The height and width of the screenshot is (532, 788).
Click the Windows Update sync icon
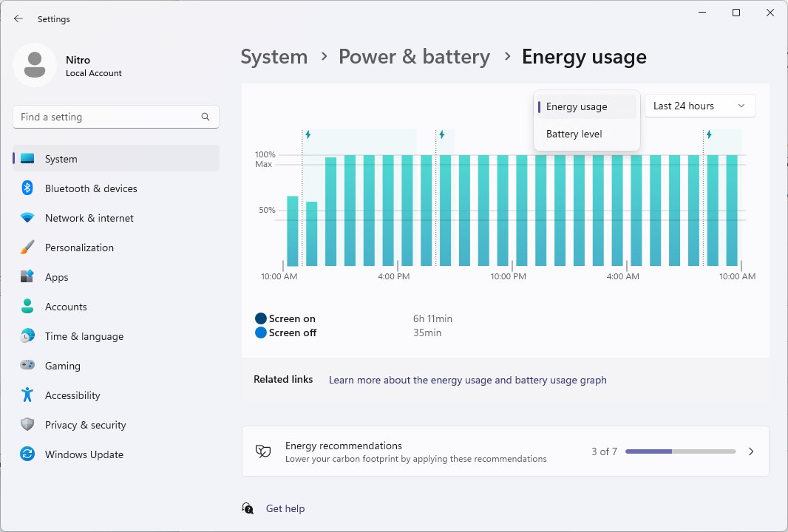27,454
